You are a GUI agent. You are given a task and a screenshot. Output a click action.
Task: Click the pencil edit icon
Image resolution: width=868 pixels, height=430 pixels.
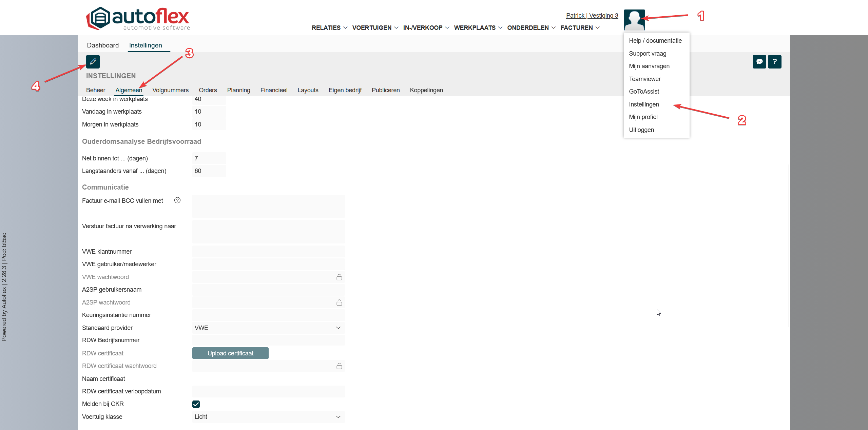93,62
